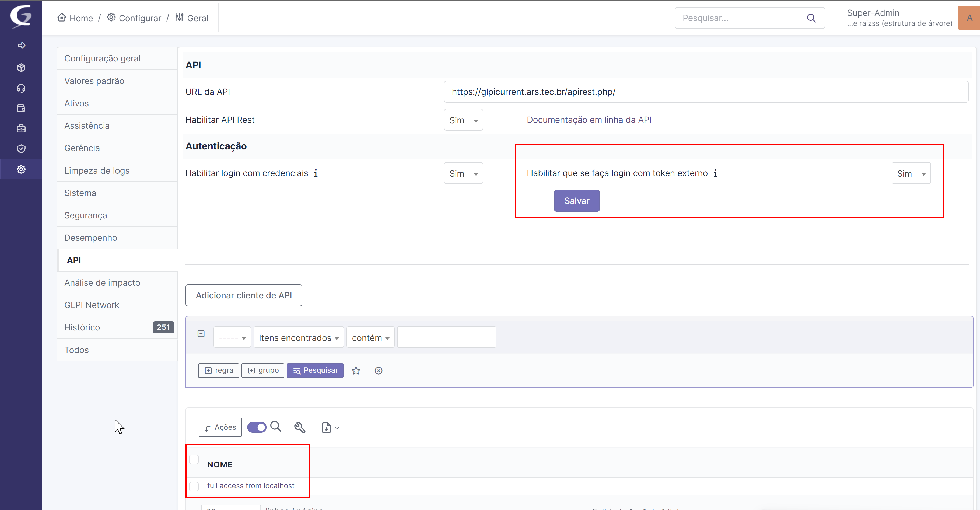The image size is (980, 510).
Task: Open the Itens encontrados dropdown
Action: (x=298, y=337)
